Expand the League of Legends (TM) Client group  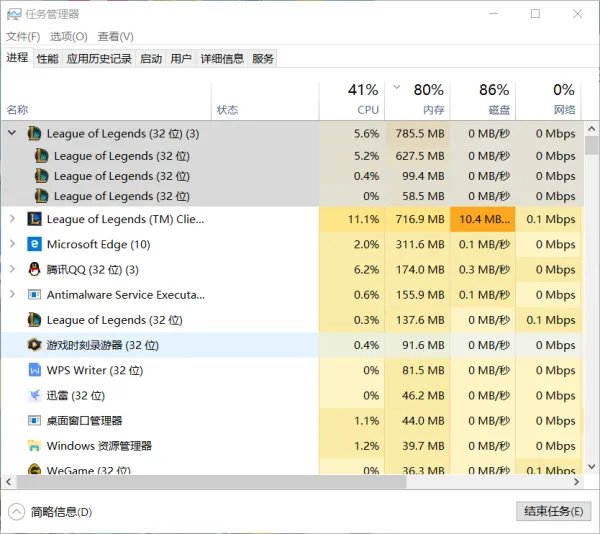(12, 219)
